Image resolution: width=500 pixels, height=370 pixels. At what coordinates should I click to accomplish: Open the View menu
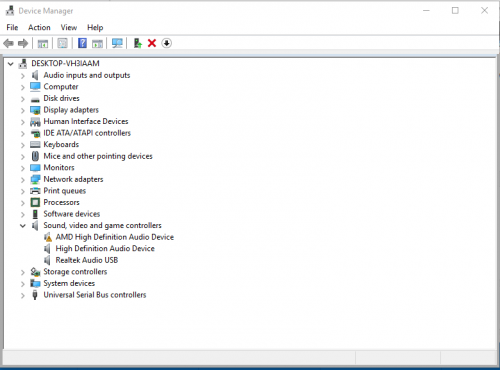point(69,27)
